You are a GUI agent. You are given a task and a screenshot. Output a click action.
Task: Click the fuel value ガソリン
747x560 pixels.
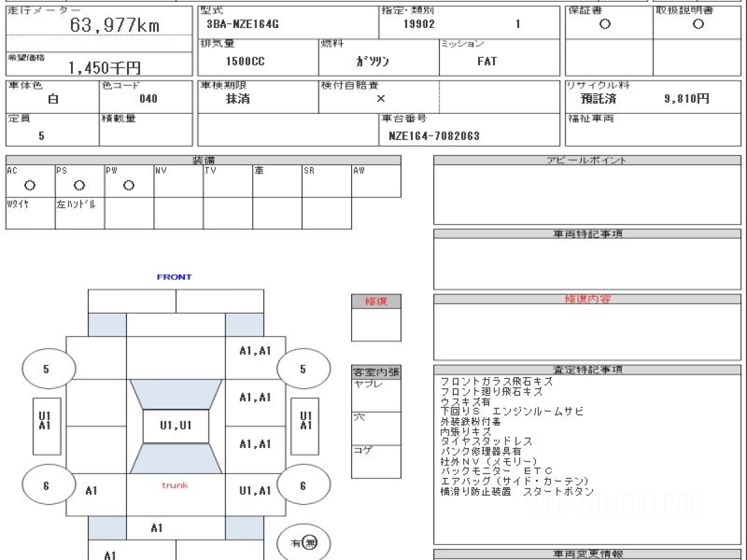[372, 62]
